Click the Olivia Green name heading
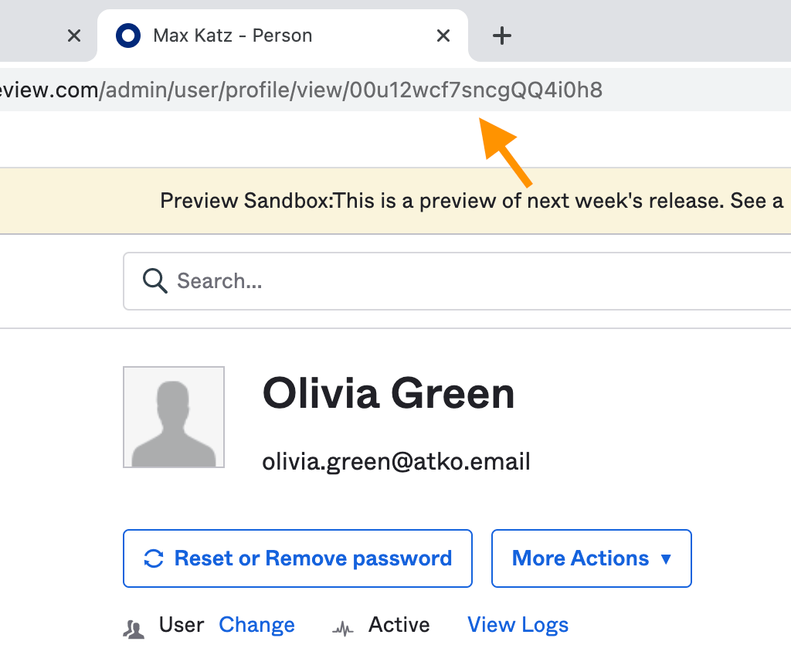Image resolution: width=791 pixels, height=672 pixels. pos(389,393)
